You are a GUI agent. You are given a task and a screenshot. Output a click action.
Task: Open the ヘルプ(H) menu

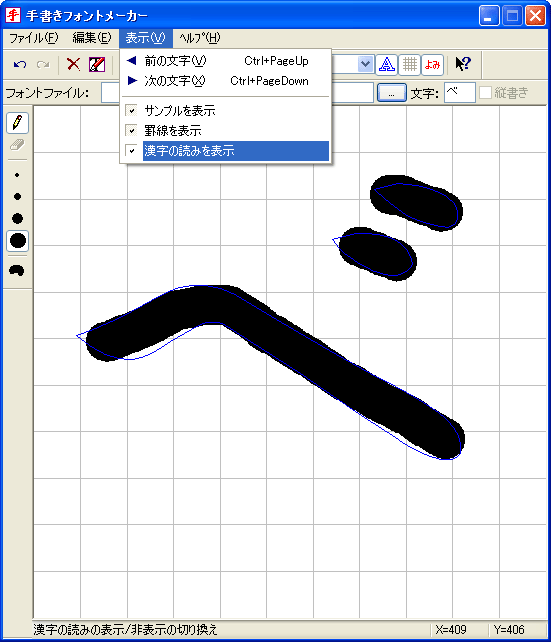pos(200,38)
